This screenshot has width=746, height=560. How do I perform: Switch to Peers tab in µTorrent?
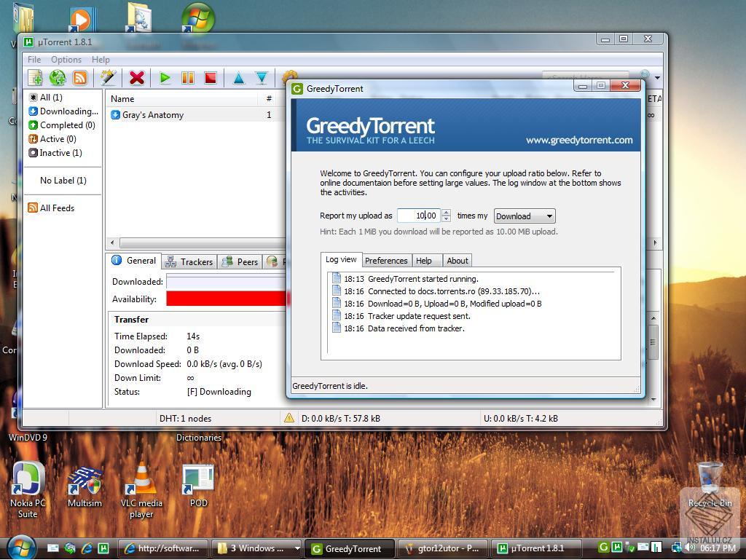[240, 261]
